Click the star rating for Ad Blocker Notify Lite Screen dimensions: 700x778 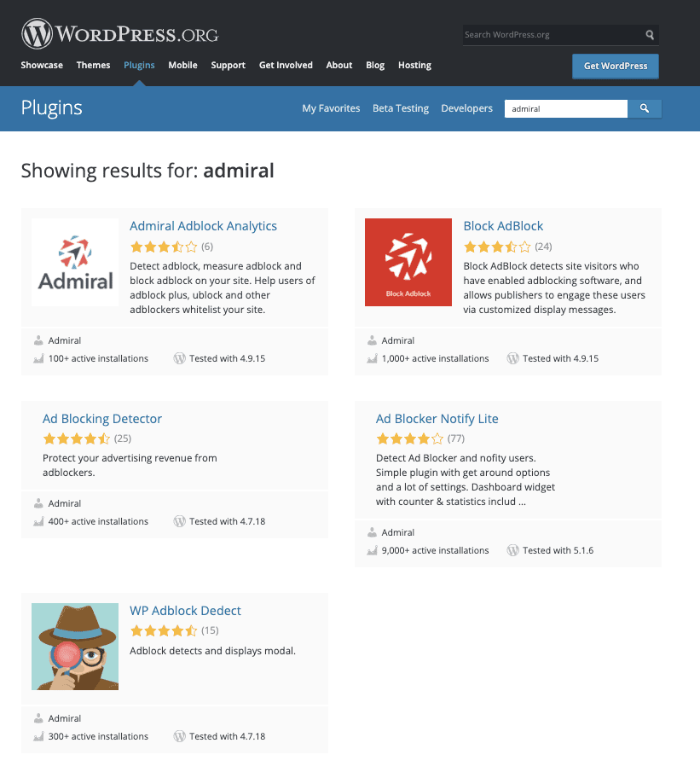click(409, 438)
